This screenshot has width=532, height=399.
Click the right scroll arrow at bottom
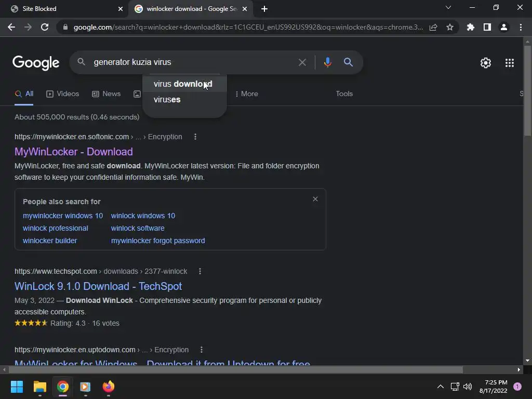(519, 369)
